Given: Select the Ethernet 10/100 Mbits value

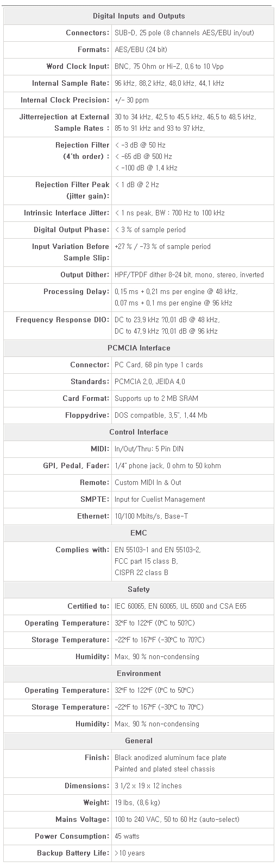Looking at the screenshot, I should pyautogui.click(x=151, y=516).
